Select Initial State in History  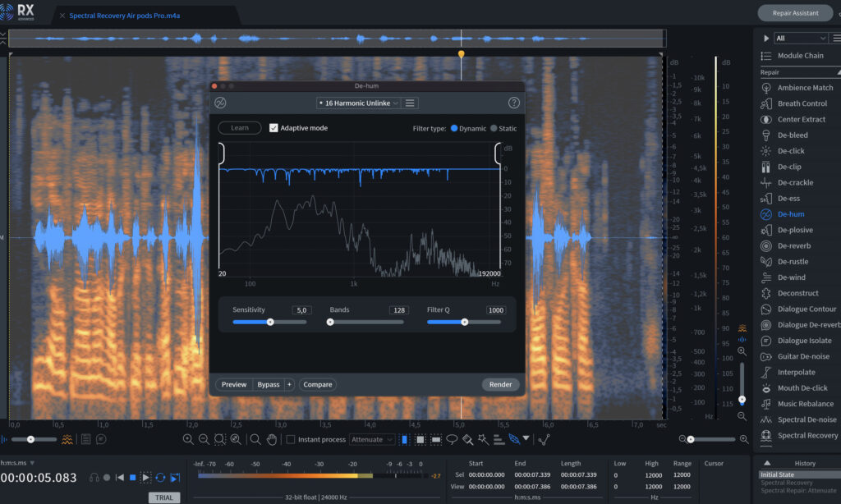(799, 474)
